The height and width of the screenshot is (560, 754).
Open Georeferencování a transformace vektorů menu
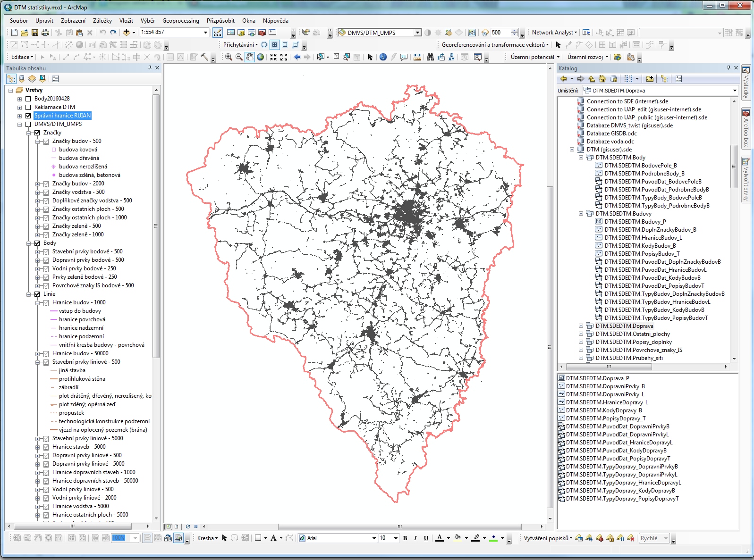click(495, 45)
